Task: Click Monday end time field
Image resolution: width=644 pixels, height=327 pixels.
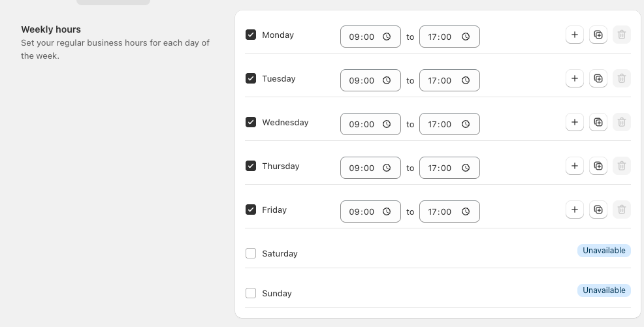Action: point(440,37)
